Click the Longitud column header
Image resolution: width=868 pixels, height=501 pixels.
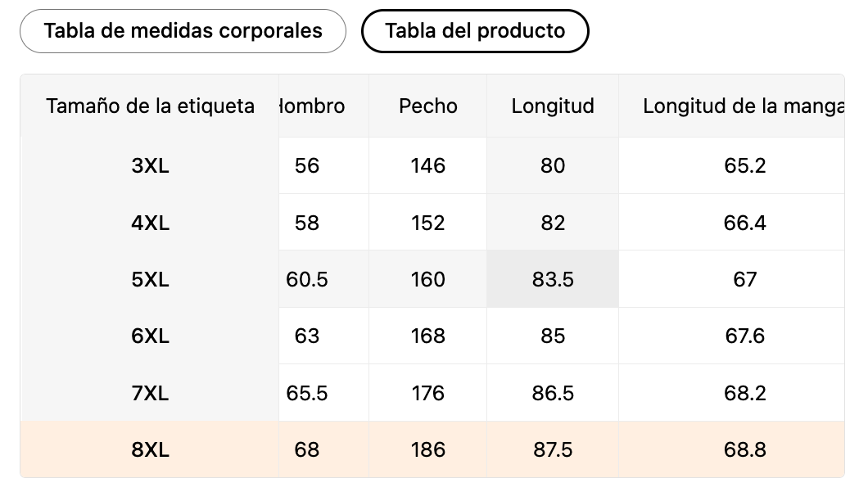click(x=553, y=106)
